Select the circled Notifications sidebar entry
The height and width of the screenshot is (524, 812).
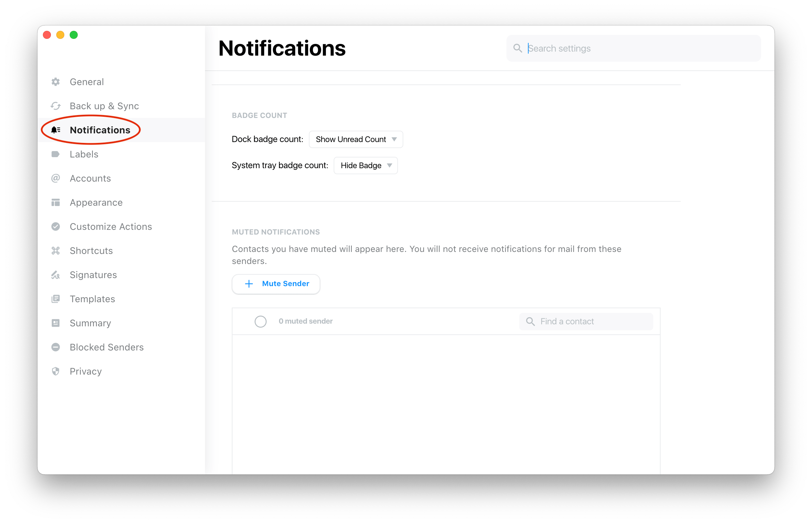point(100,130)
